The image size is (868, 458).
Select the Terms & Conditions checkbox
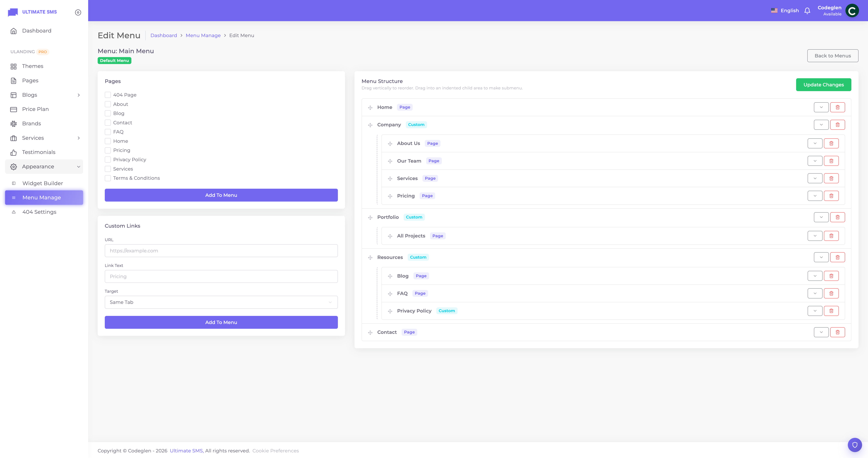pos(108,178)
